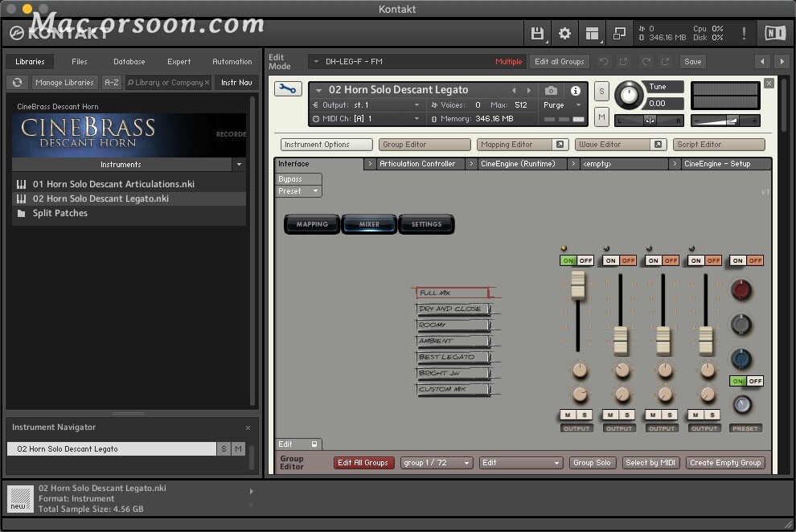Click the refresh libraries icon
Viewport: 796px width, 532px height.
tap(17, 82)
